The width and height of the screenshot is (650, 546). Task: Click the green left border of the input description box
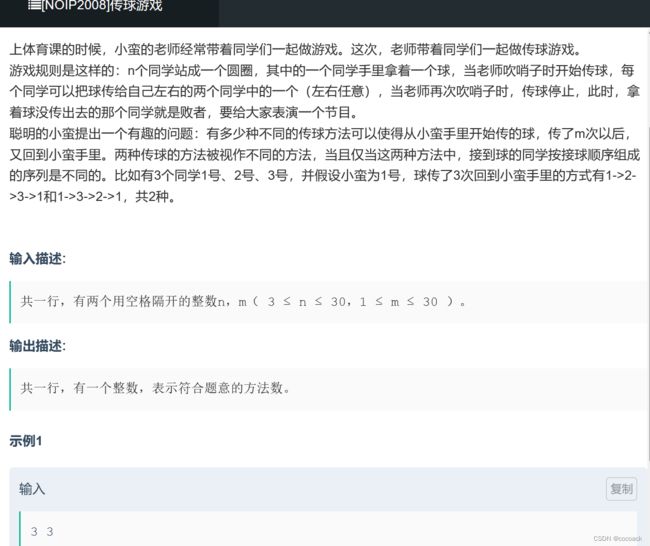10,302
